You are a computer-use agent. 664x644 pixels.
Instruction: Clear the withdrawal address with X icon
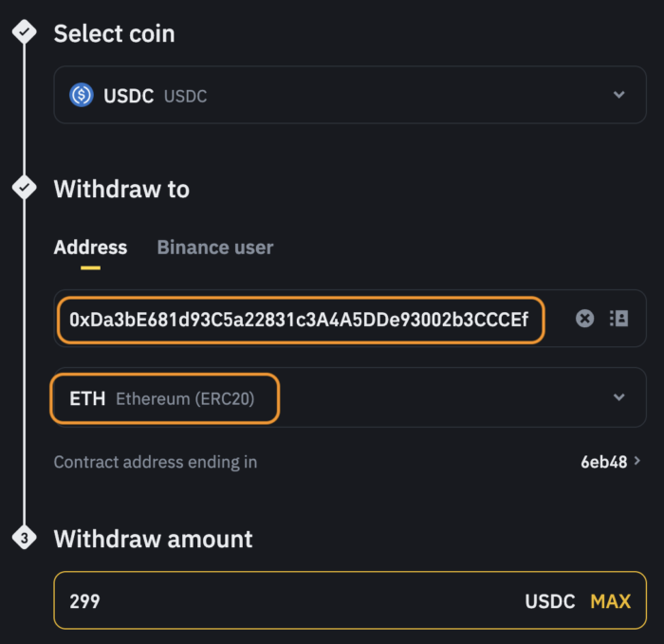(x=585, y=319)
